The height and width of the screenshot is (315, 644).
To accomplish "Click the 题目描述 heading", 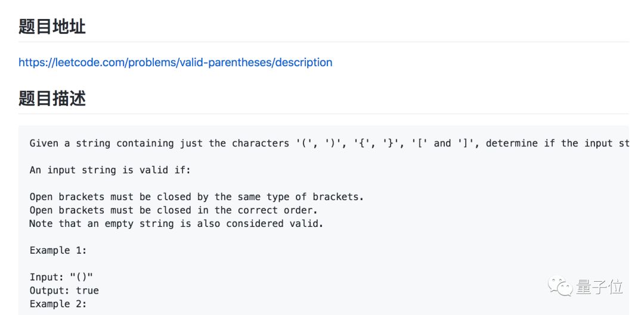I will [52, 98].
